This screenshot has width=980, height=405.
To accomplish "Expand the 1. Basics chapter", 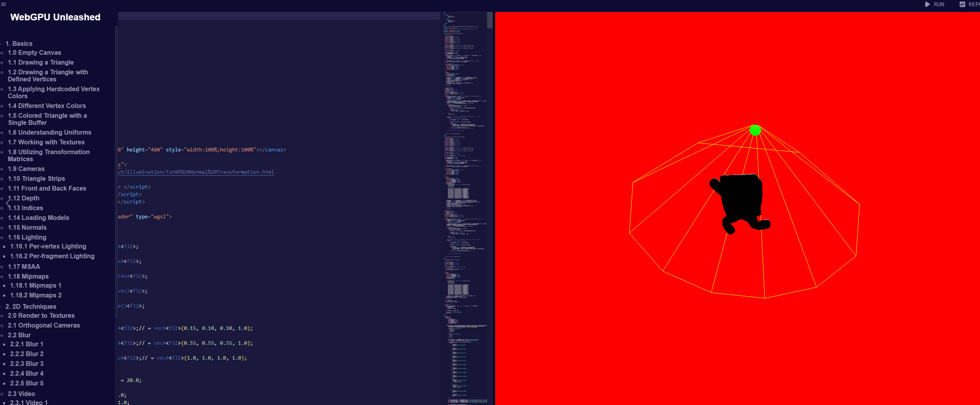I will click(x=19, y=43).
